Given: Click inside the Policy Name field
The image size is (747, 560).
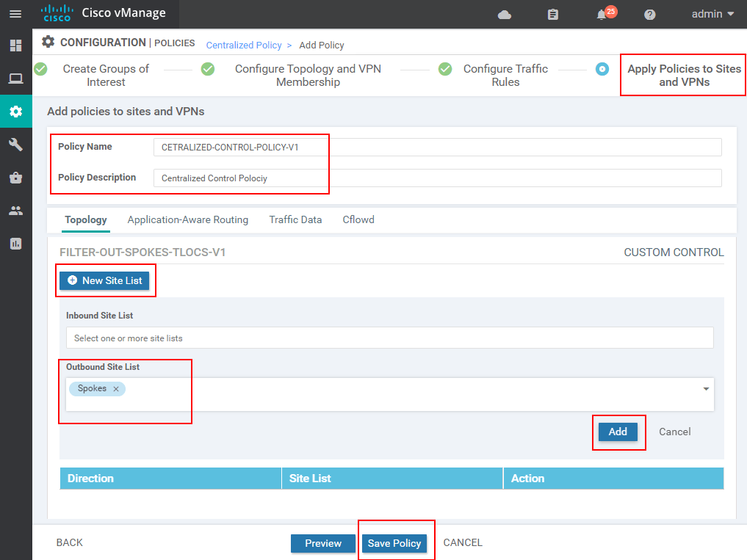Looking at the screenshot, I should coord(437,147).
